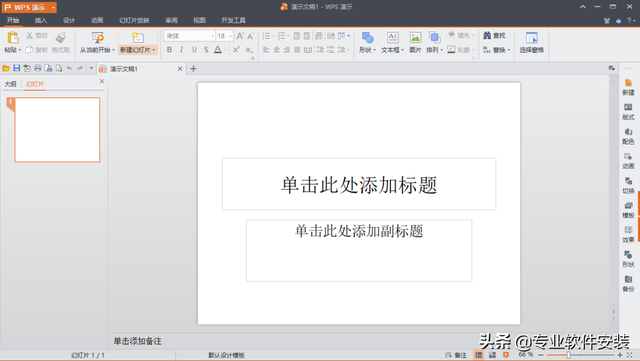Toggle text shadow S button
This screenshot has height=361, width=640.
[206, 50]
